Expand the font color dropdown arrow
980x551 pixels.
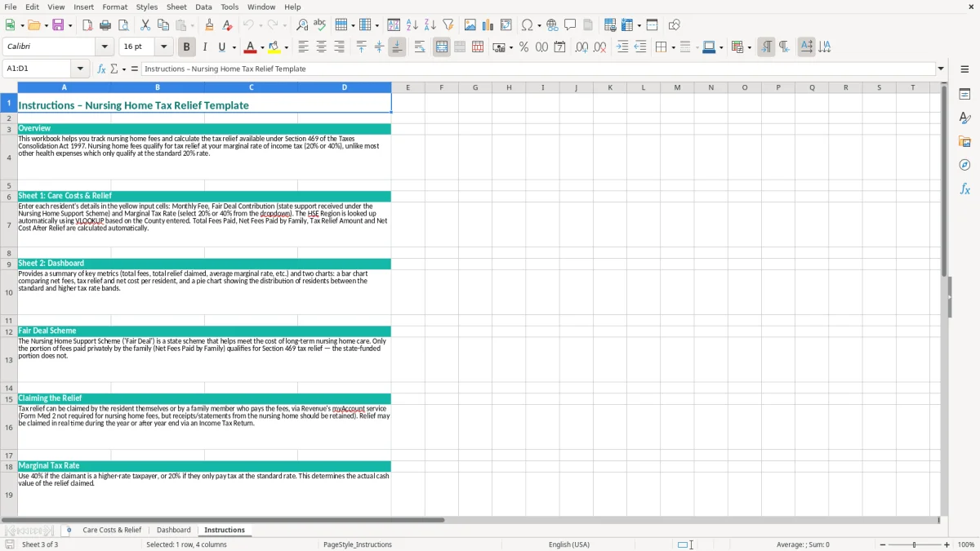pyautogui.click(x=262, y=47)
